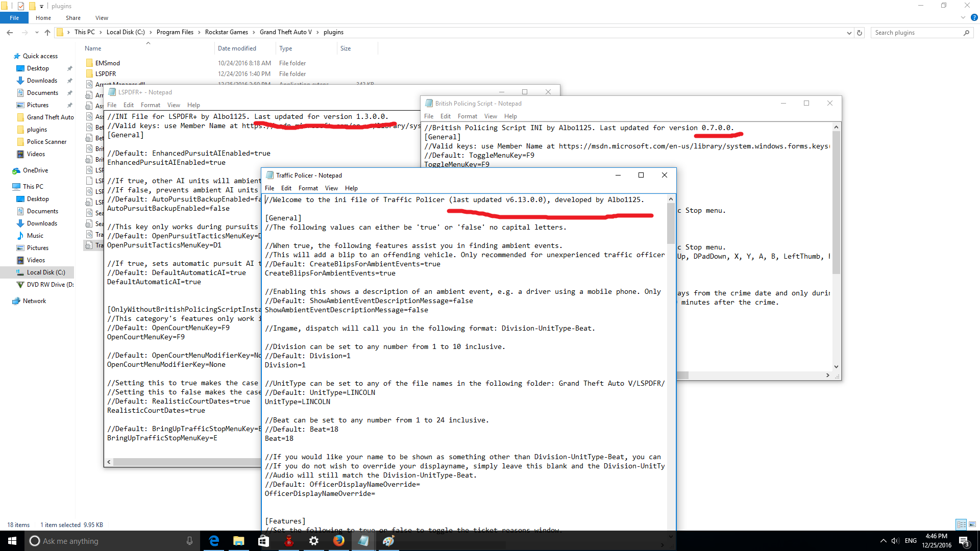980x551 pixels.
Task: Expand the address bar history dropdown
Action: tap(849, 33)
